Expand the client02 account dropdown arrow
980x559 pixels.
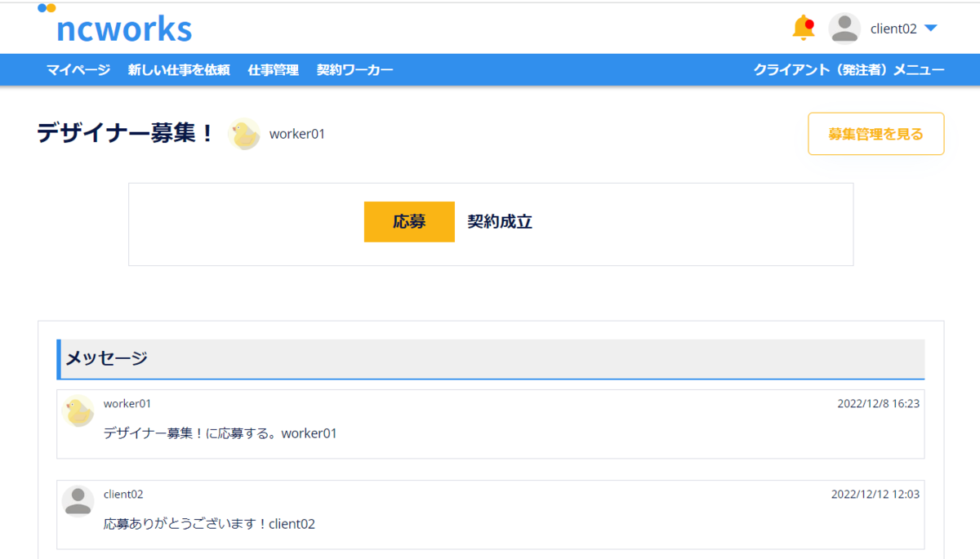click(x=930, y=29)
